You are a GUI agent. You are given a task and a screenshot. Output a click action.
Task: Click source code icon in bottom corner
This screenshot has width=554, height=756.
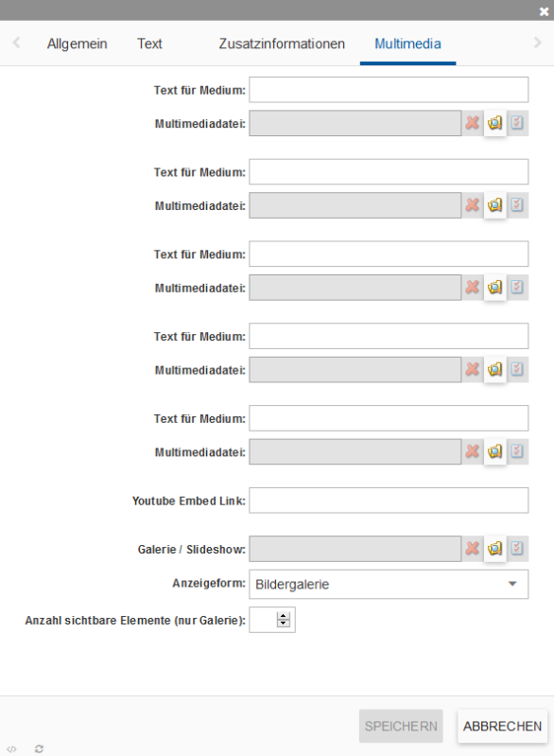tap(11, 748)
